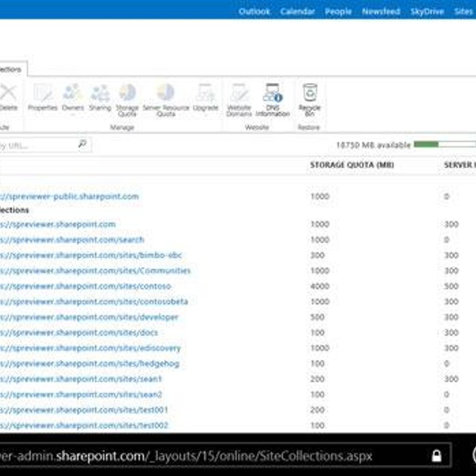This screenshot has width=476, height=476.
Task: Open the spreviewer.sharepoint.com root site link
Action: coord(58,224)
